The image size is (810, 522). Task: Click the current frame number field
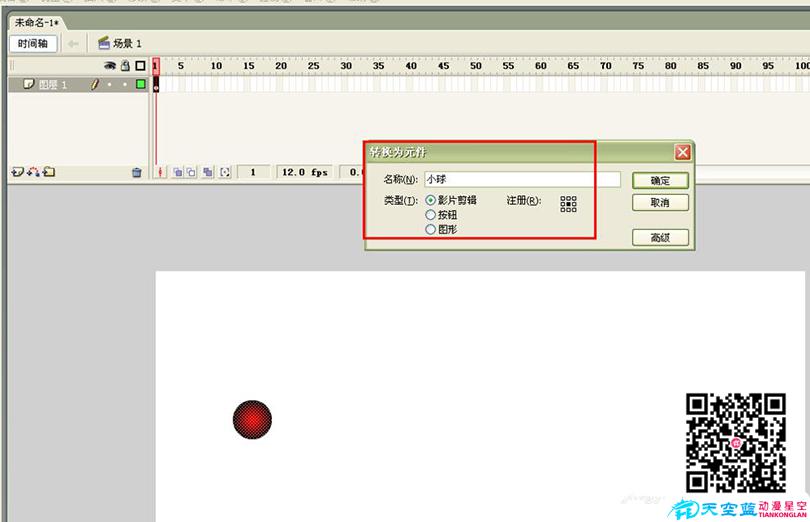pyautogui.click(x=253, y=172)
